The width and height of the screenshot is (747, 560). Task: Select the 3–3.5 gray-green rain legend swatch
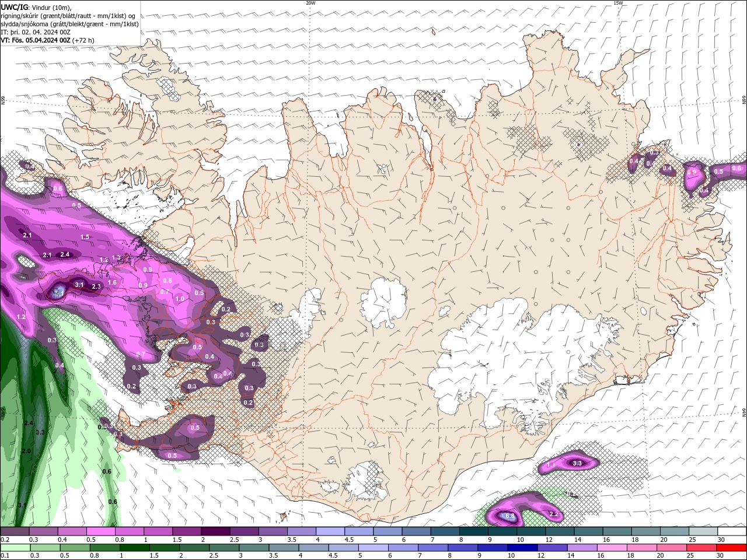tap(254, 548)
